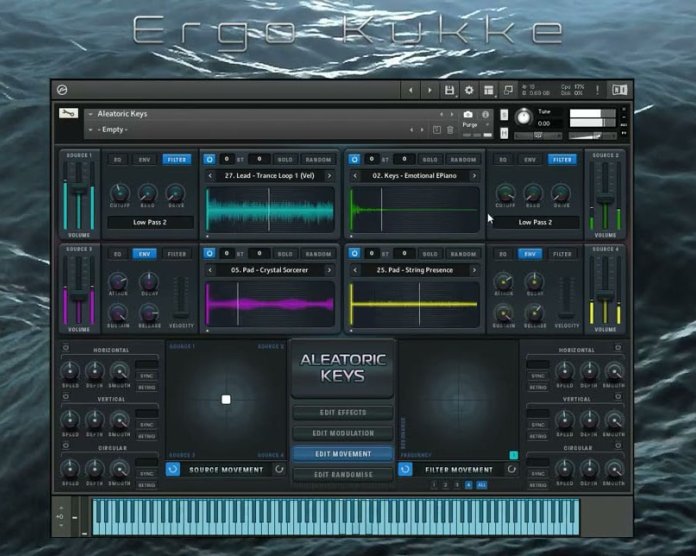Image resolution: width=696 pixels, height=556 pixels.
Task: Expand the Empty snapshot dropdown
Action: click(x=90, y=130)
